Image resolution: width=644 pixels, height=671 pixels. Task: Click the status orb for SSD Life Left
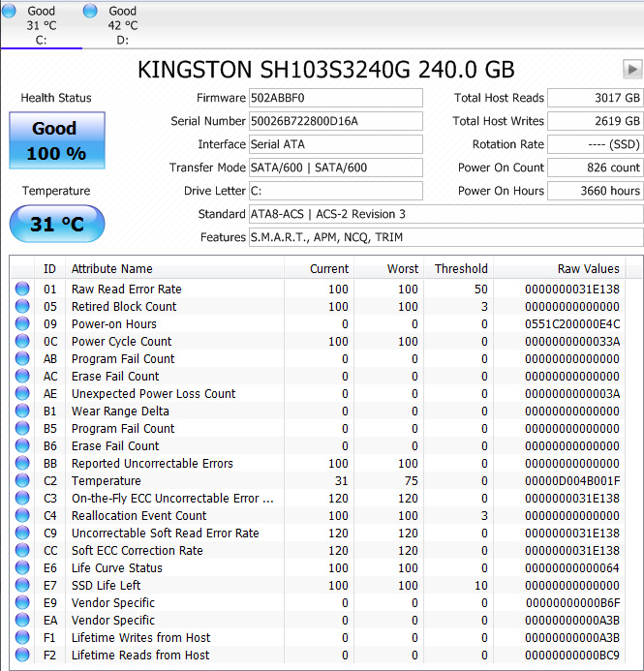(22, 586)
